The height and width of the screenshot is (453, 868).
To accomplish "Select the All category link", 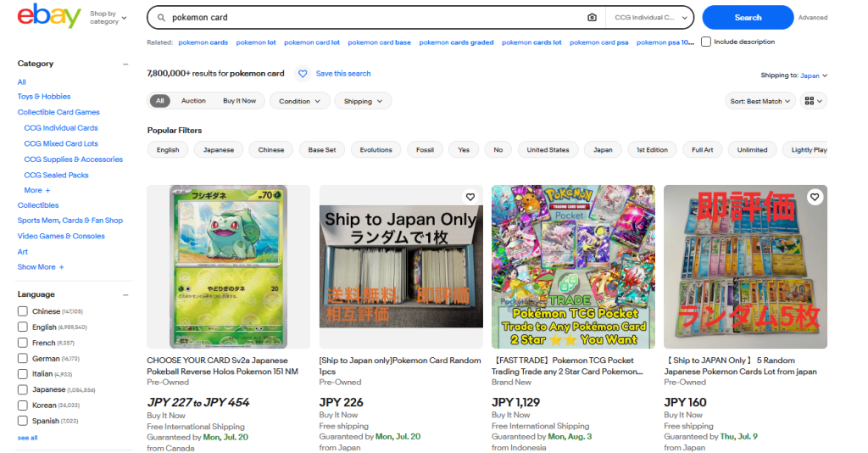I will (21, 82).
